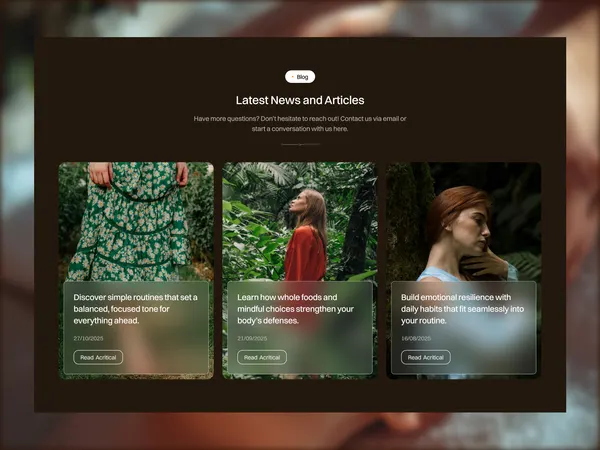Click "Build emotional resilience" article title

pos(462,309)
